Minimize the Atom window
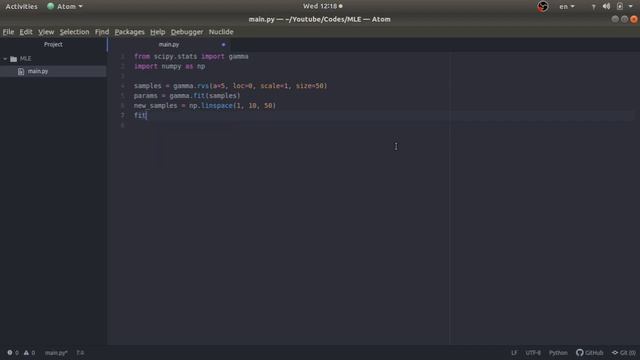 pos(615,19)
